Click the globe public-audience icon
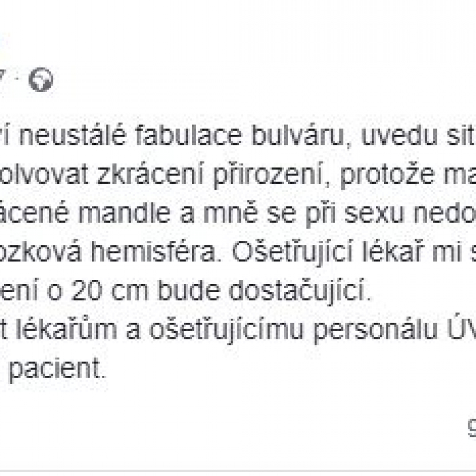Viewport: 476px width, 476px height. tap(41, 80)
